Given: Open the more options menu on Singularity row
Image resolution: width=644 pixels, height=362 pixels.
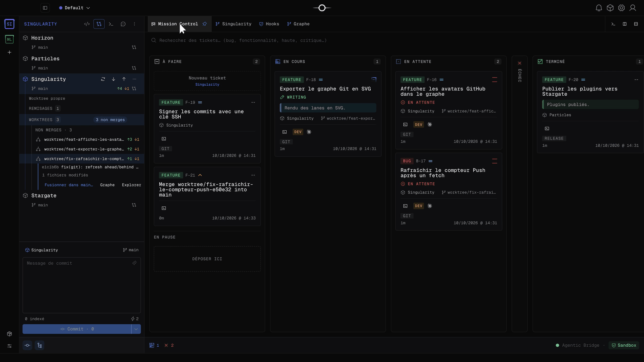Looking at the screenshot, I should pos(134,79).
